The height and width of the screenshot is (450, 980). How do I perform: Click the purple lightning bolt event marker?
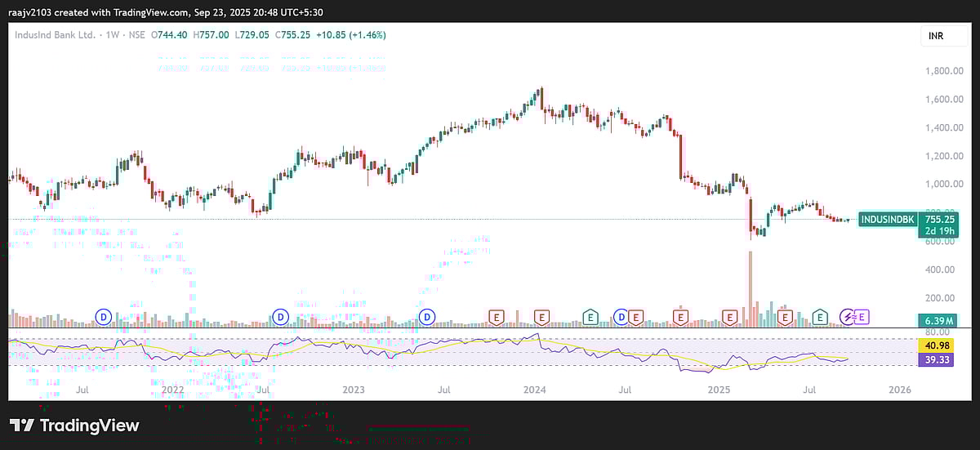click(849, 316)
